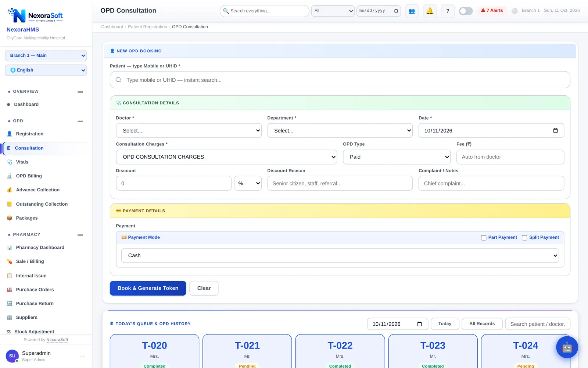This screenshot has width=588, height=368.
Task: Click the Pharmacy Dashboard chart icon
Action: (10, 247)
